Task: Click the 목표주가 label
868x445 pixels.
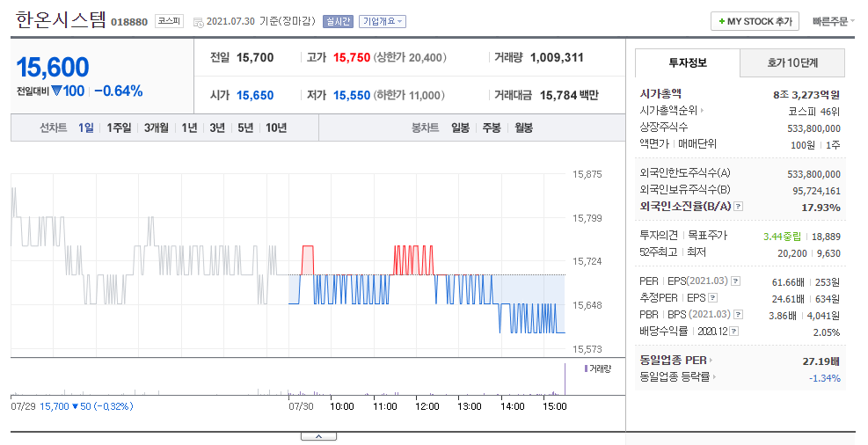Action: point(707,235)
